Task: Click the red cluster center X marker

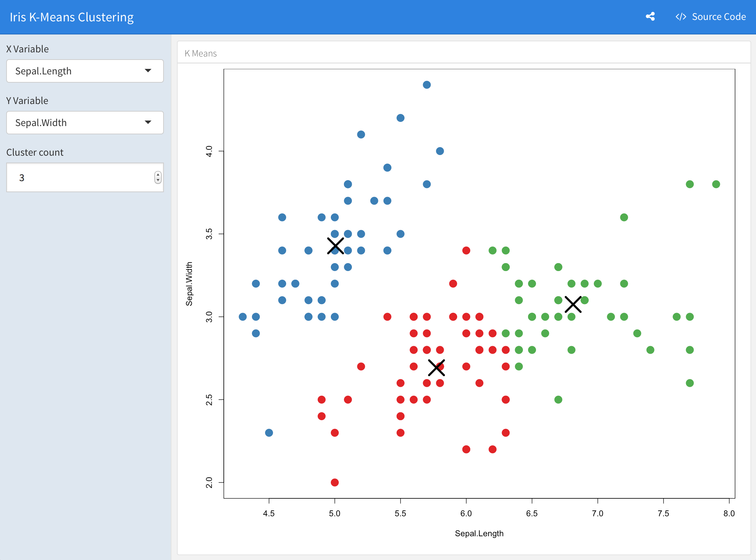Action: coord(437,367)
